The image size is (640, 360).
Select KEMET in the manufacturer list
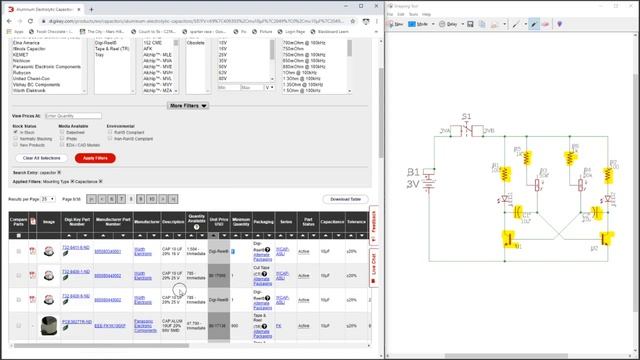pos(20,55)
